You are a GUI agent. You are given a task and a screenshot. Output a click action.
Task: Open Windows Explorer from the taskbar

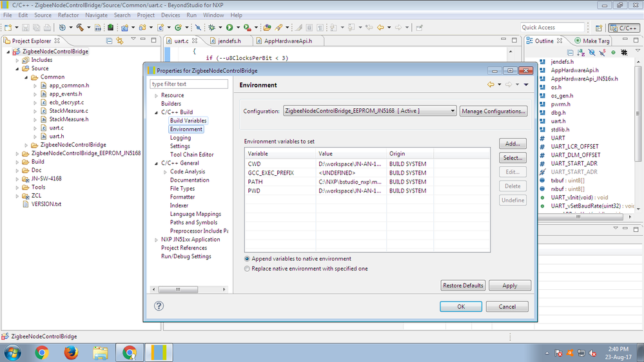tap(100, 352)
